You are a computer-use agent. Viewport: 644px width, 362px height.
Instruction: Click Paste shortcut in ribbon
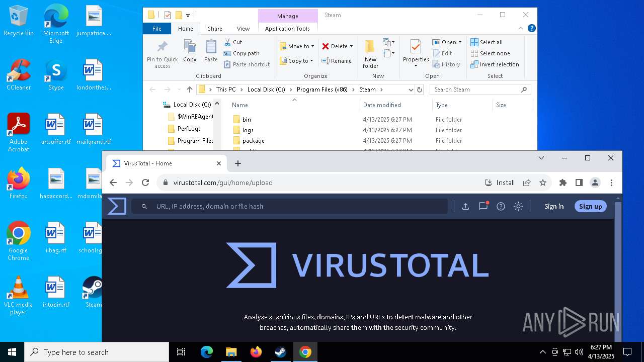pyautogui.click(x=247, y=64)
